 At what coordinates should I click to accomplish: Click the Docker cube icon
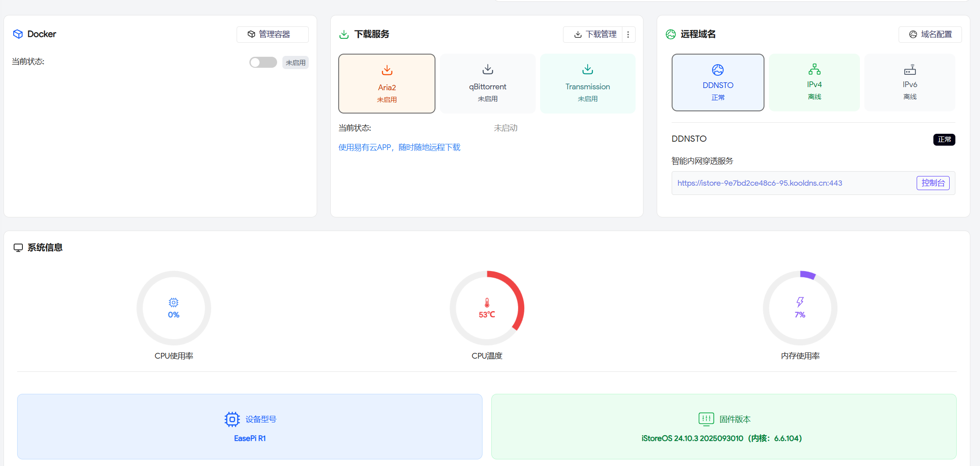[x=18, y=34]
